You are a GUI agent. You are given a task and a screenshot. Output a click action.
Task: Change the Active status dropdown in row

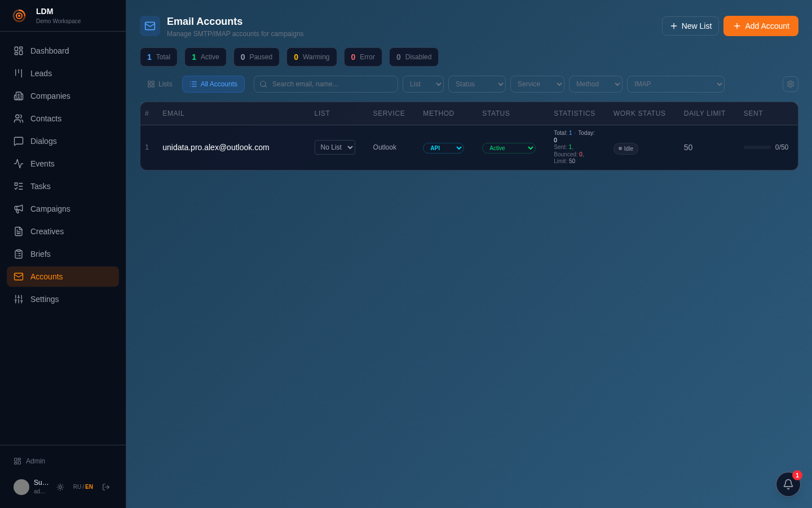tap(509, 148)
